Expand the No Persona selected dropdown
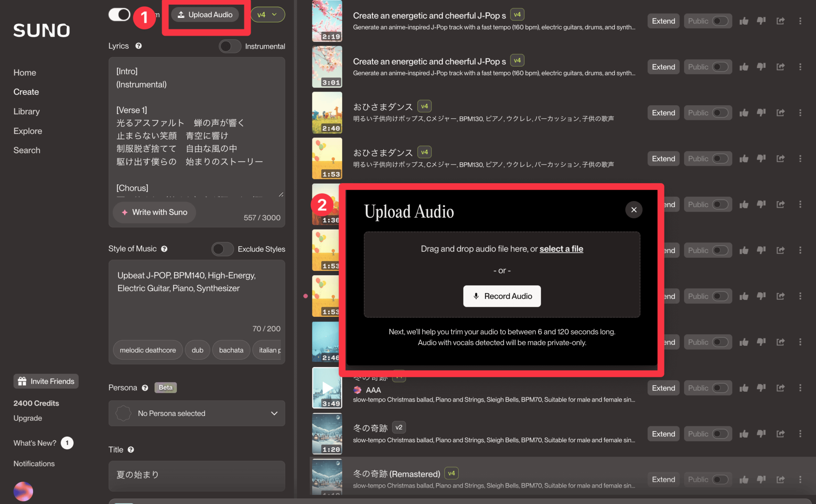Image resolution: width=816 pixels, height=504 pixels. [x=196, y=413]
